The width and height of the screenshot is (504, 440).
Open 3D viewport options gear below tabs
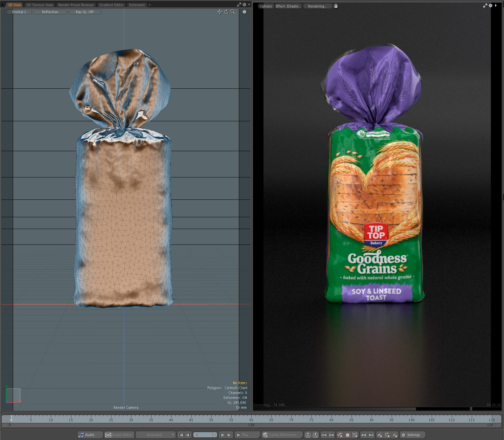pyautogui.click(x=244, y=12)
